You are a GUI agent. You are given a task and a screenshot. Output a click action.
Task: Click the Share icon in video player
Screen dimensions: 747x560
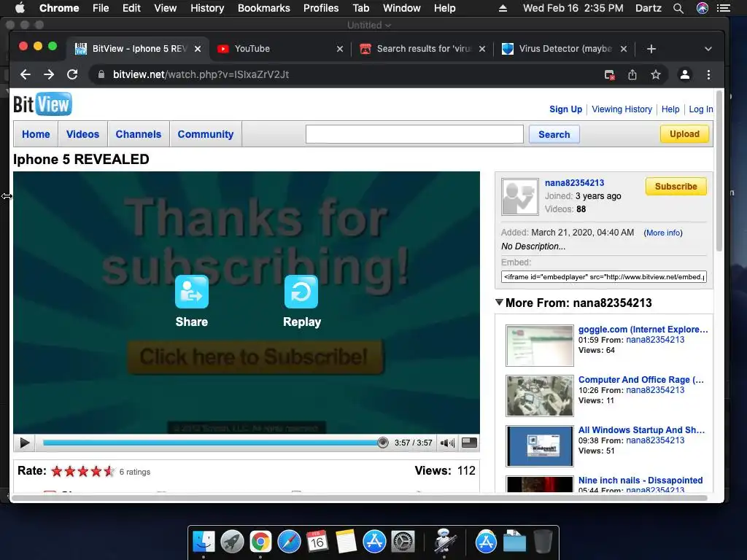192,292
